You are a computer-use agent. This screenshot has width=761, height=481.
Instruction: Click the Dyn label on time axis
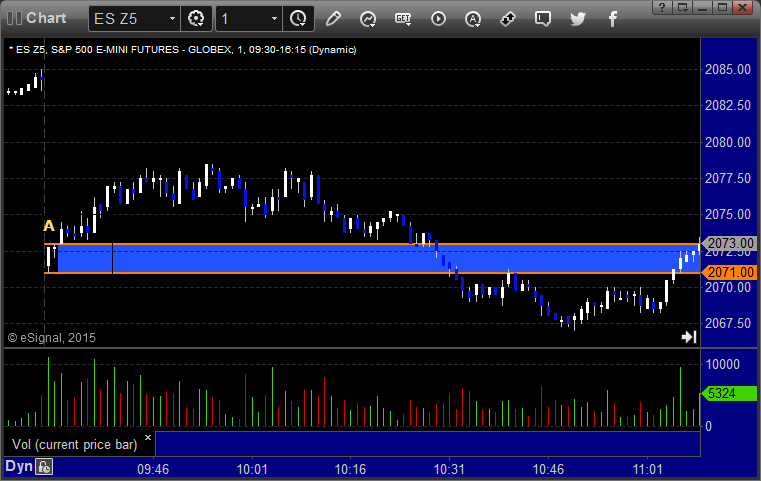[x=19, y=466]
